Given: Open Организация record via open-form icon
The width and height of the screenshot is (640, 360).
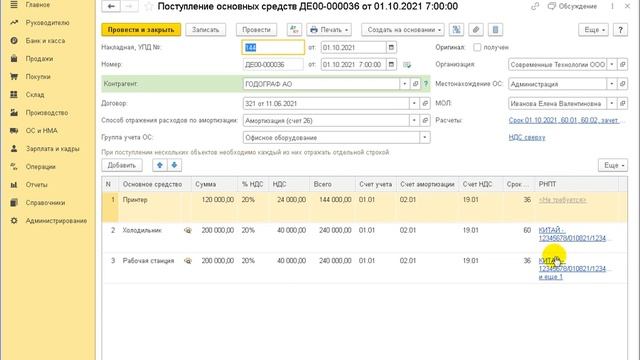Looking at the screenshot, I should point(622,64).
